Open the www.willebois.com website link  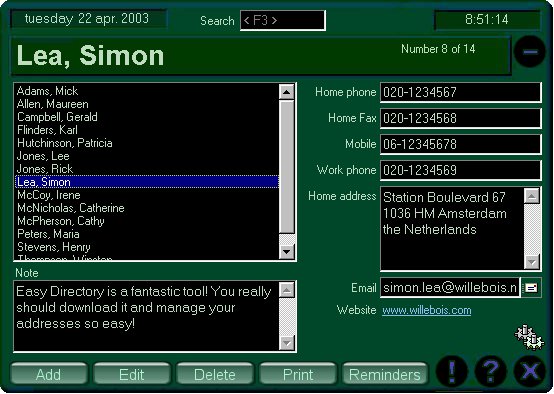coord(426,310)
